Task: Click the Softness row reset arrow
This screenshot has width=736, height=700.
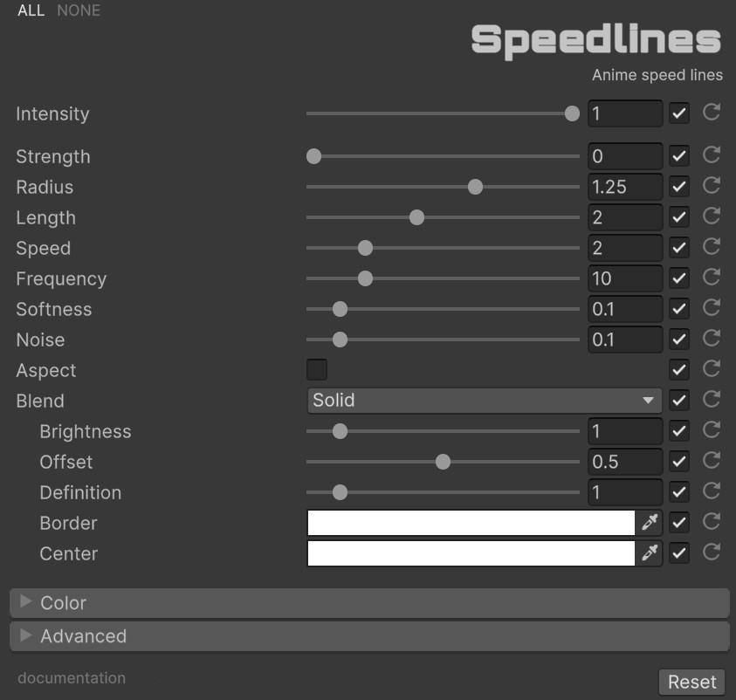Action: point(712,308)
